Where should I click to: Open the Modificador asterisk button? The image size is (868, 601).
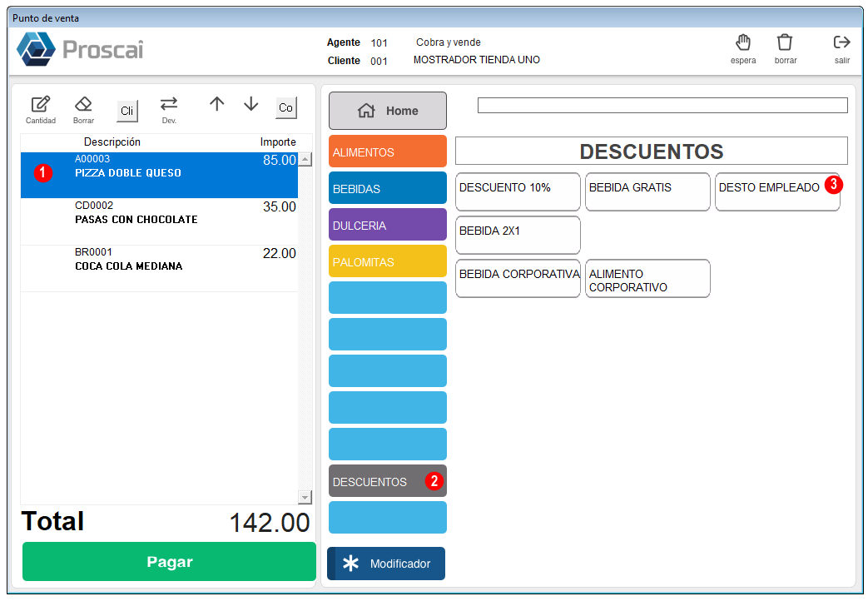[386, 564]
